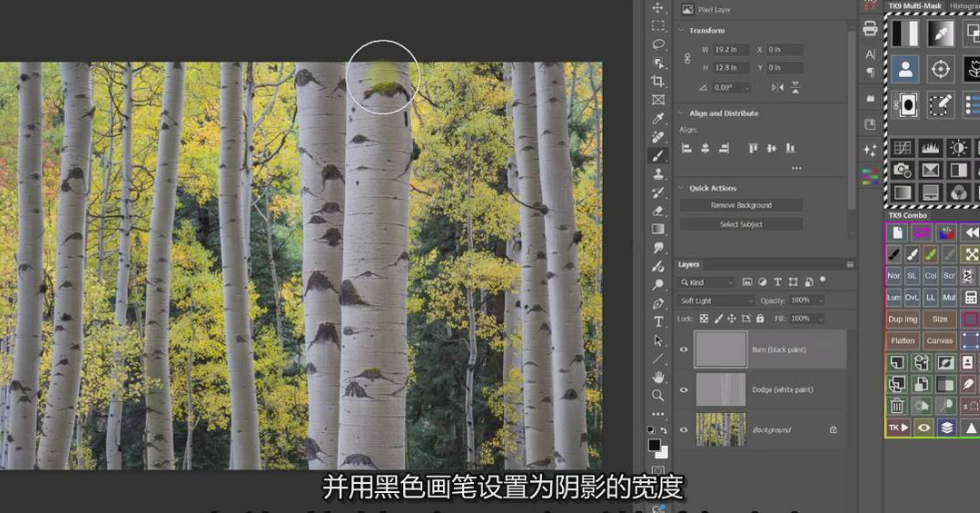Pick the Eraser tool
The image size is (980, 513).
pyautogui.click(x=658, y=211)
